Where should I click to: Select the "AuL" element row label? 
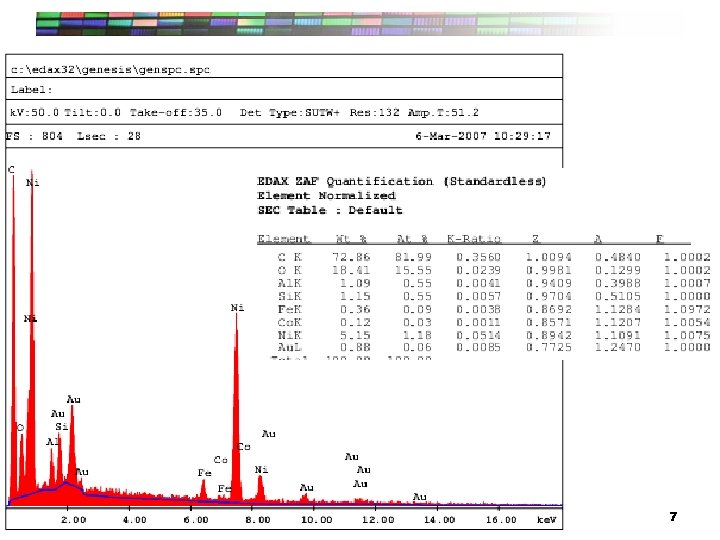click(x=290, y=348)
